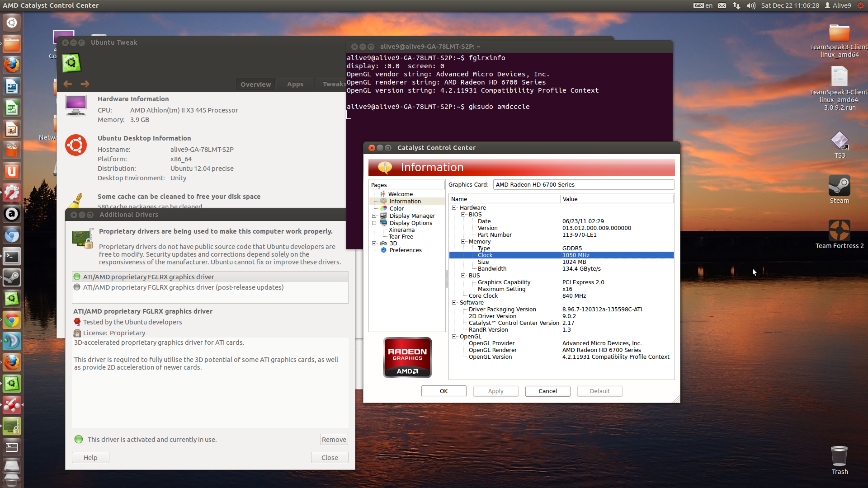Screen dimensions: 868x488
Task: Click Ubuntu Tweak forward arrow
Action: [85, 84]
